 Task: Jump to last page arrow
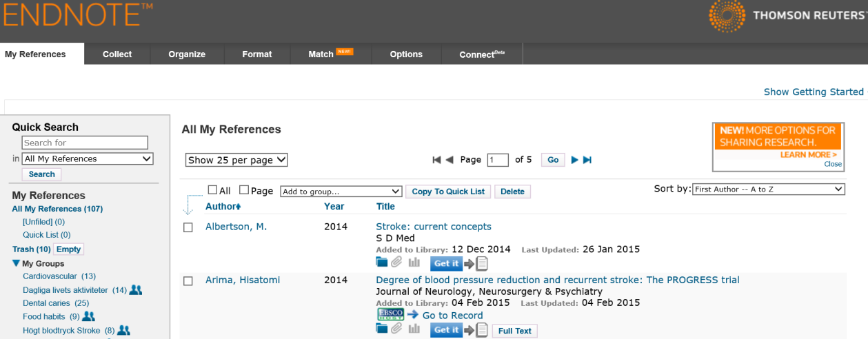(587, 160)
